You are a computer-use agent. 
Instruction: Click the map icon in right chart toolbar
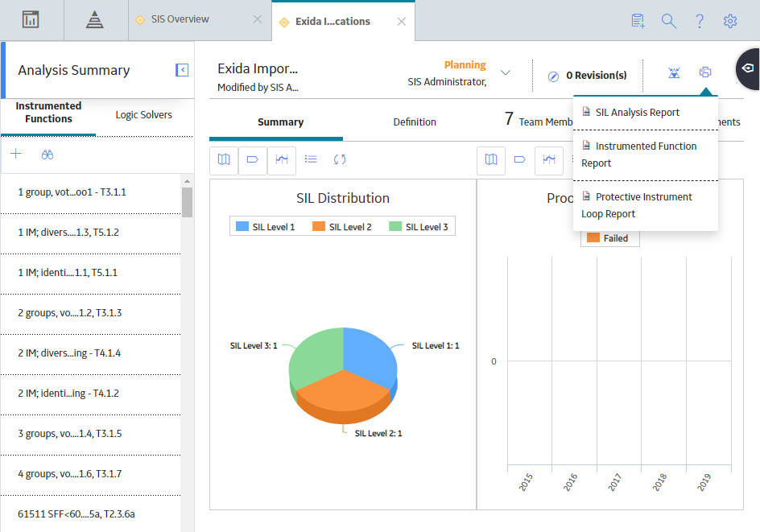pyautogui.click(x=491, y=160)
